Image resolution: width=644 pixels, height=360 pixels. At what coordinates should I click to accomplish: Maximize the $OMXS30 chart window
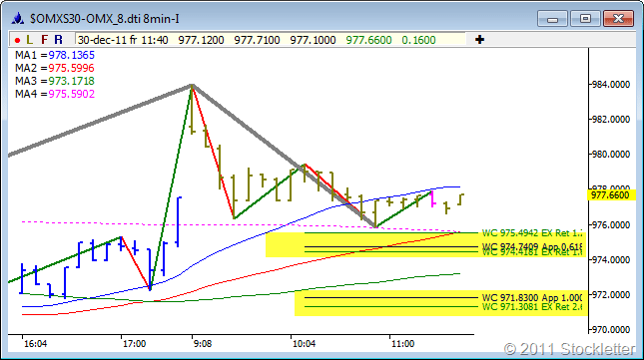[585, 19]
